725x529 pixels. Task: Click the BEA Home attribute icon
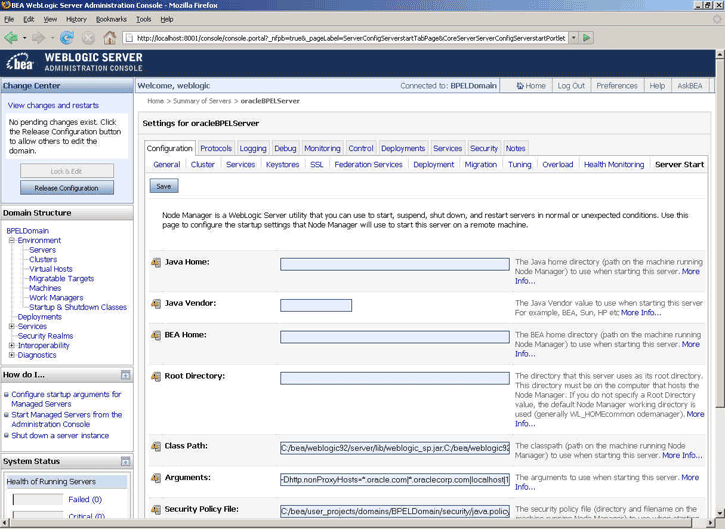pos(156,335)
